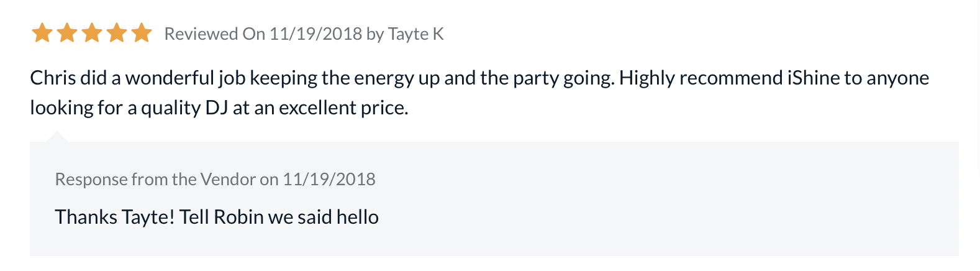This screenshot has height=271, width=980.
Task: Click the vendor response pointer triangle
Action: pos(57,137)
